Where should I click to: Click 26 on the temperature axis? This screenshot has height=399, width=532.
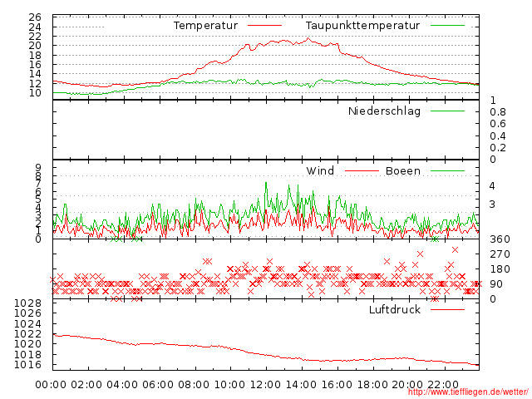click(35, 17)
